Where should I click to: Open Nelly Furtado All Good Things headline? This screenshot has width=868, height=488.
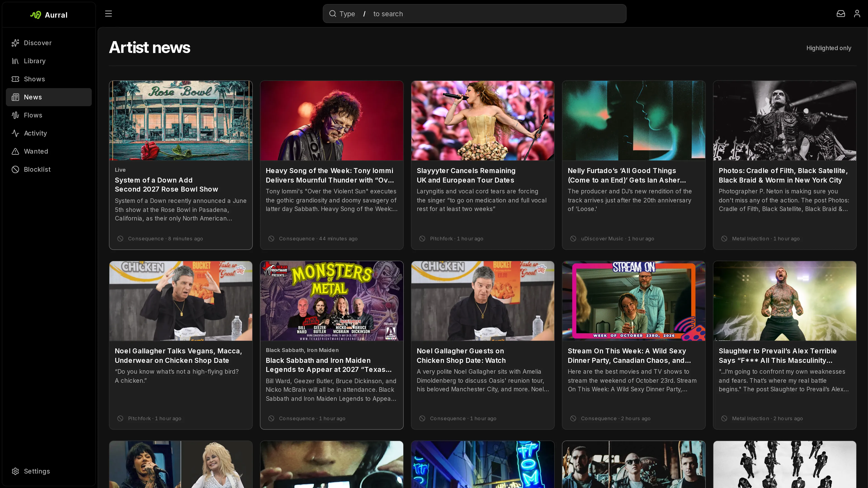(x=627, y=175)
